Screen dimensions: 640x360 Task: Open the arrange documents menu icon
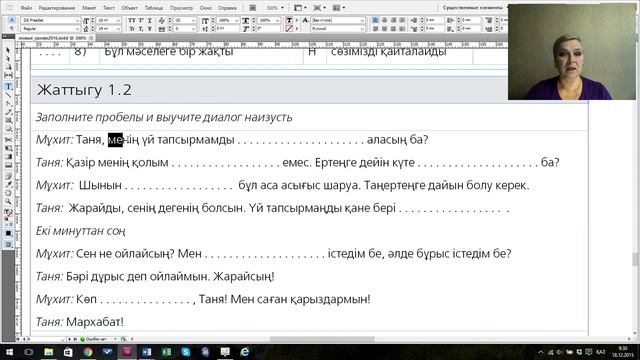[x=339, y=8]
